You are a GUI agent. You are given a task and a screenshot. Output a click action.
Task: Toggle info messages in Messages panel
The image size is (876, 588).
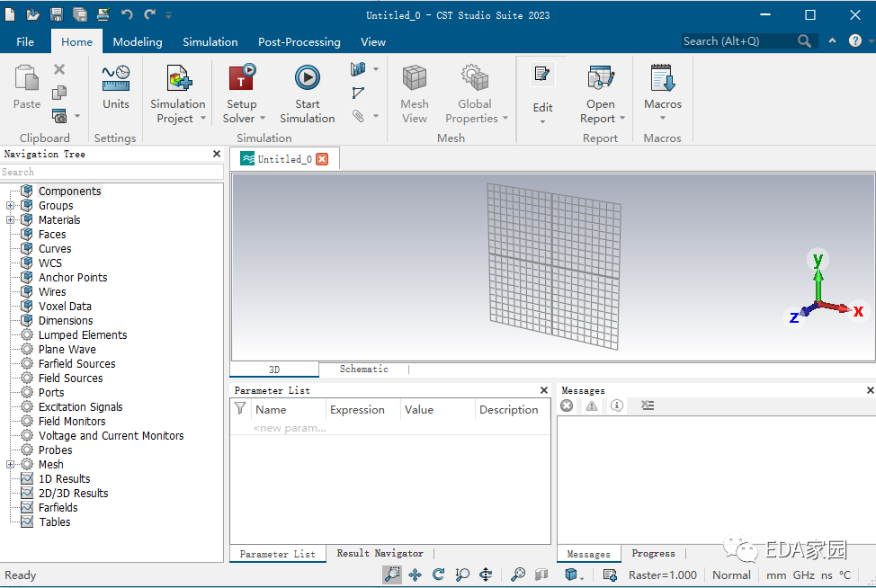coord(617,405)
